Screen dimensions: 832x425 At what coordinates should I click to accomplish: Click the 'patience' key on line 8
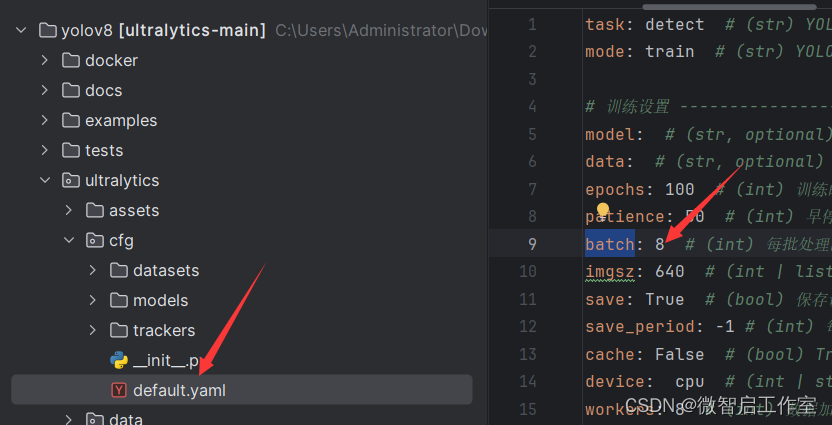[625, 216]
